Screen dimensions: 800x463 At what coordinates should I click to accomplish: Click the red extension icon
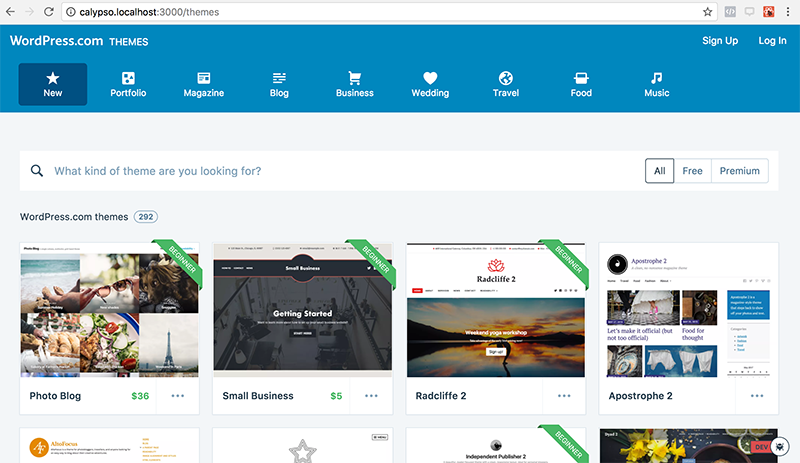point(769,12)
